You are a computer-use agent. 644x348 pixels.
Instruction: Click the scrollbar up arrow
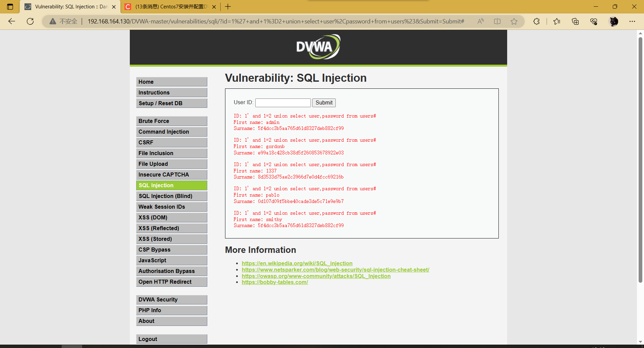640,33
